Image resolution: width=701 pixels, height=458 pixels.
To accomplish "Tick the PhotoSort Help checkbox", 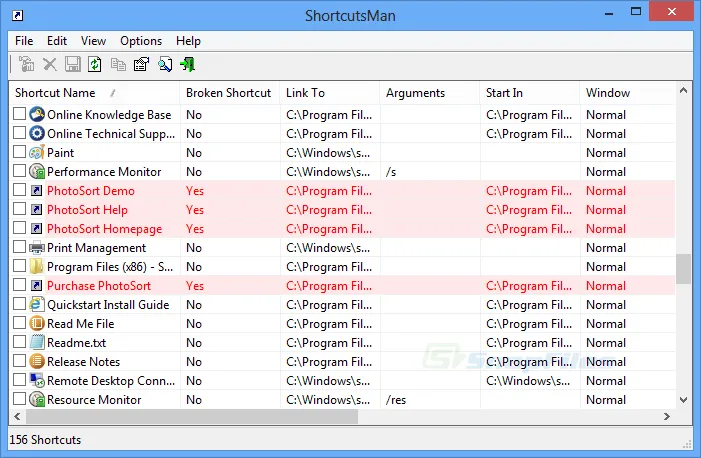I will tap(19, 208).
